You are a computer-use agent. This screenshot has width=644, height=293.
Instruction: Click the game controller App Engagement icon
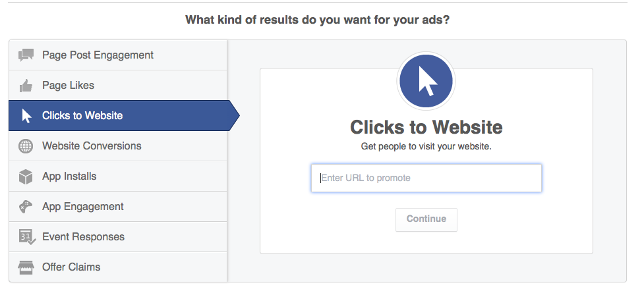point(26,206)
